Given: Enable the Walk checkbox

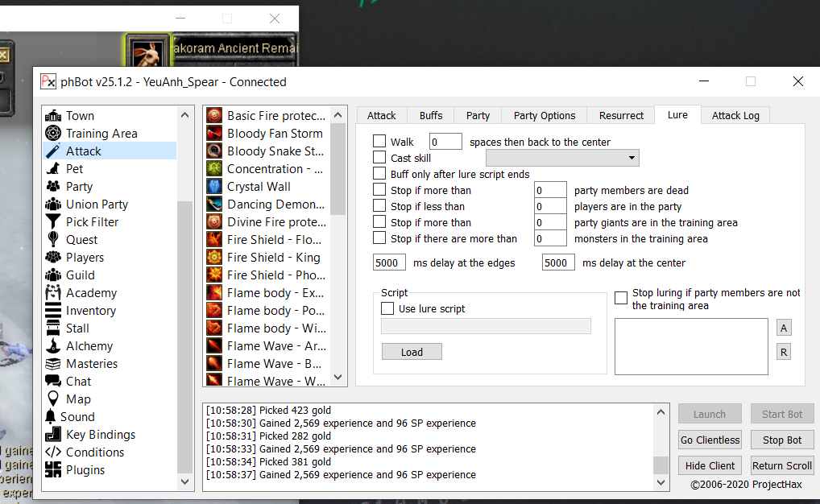Looking at the screenshot, I should coord(379,142).
